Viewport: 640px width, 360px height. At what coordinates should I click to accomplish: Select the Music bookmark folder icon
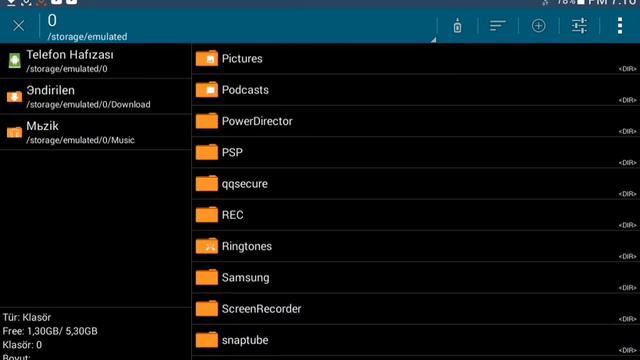coord(14,132)
